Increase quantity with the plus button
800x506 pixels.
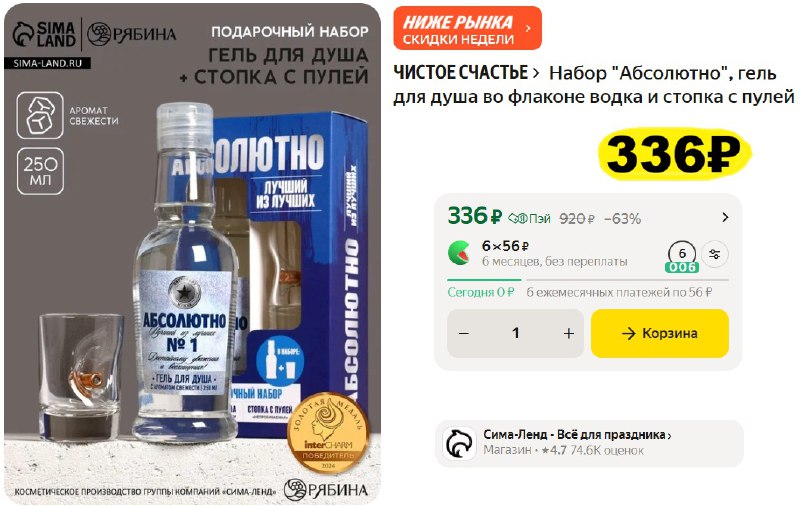pyautogui.click(x=568, y=334)
